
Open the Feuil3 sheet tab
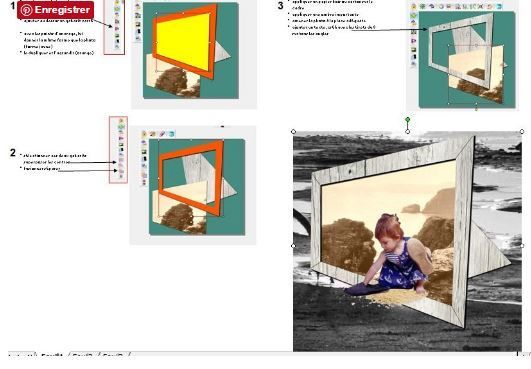[113, 355]
